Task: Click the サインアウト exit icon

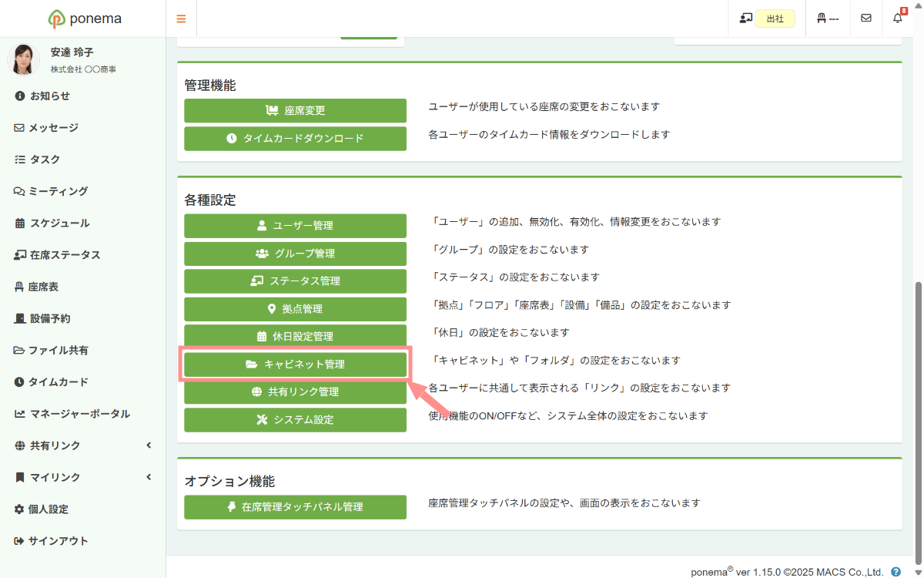Action: pos(20,541)
